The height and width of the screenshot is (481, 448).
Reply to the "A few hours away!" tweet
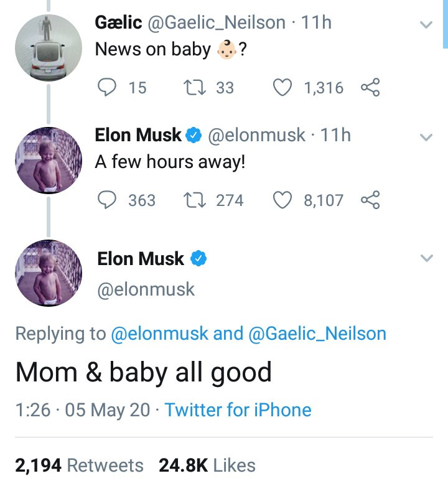tap(108, 200)
